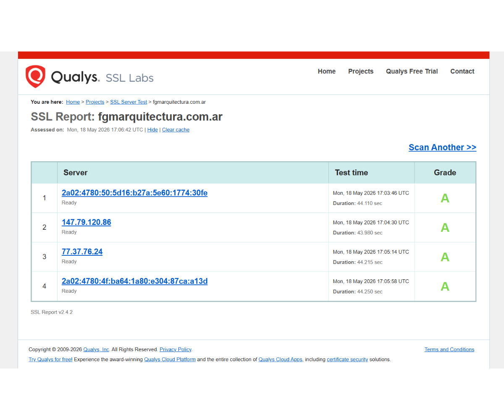Click the grade A for server 77.37.76.24

pyautogui.click(x=445, y=257)
